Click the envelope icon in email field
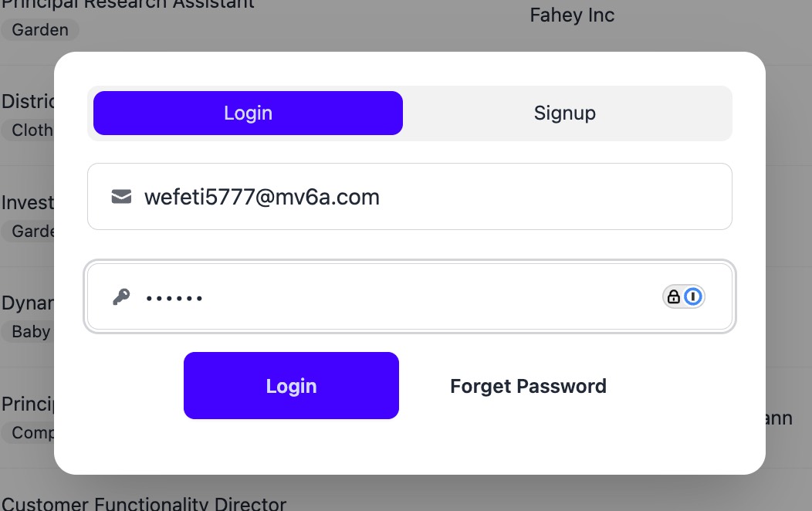812x511 pixels. [121, 197]
